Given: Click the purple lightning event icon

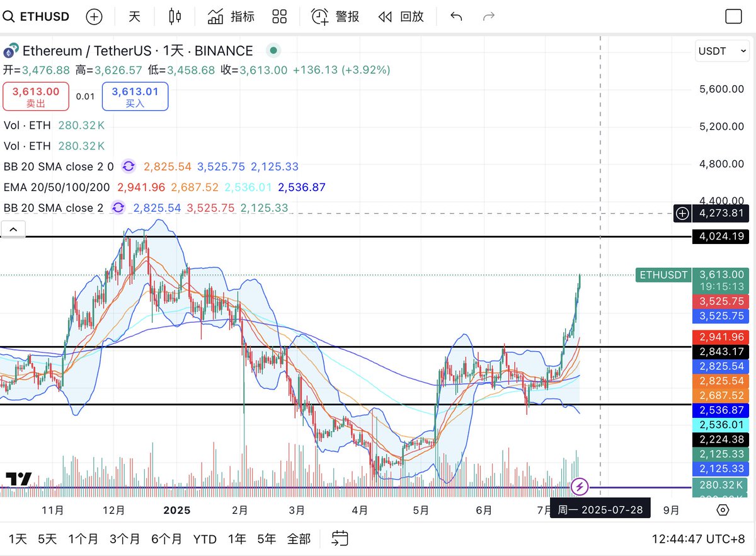Looking at the screenshot, I should click(x=580, y=487).
